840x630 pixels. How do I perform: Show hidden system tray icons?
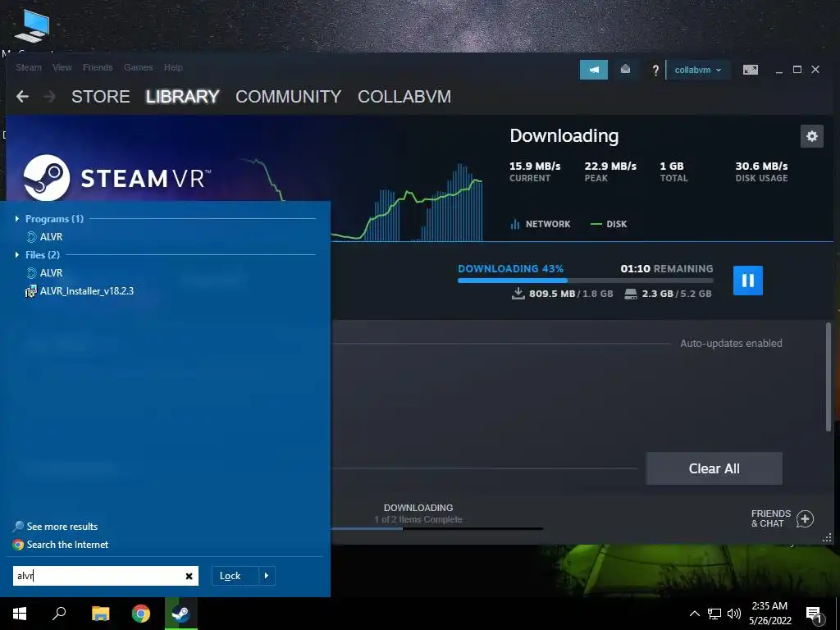(x=694, y=614)
